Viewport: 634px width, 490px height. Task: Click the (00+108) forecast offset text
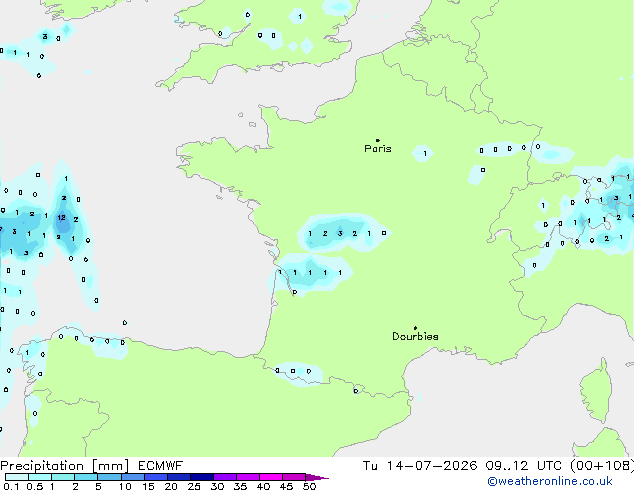602,466
